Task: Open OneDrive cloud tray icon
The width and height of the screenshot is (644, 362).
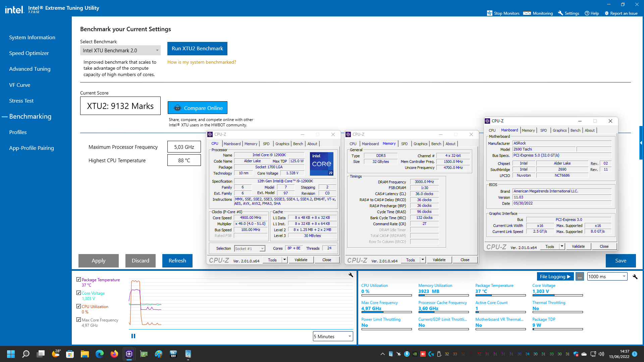Action: [584, 354]
